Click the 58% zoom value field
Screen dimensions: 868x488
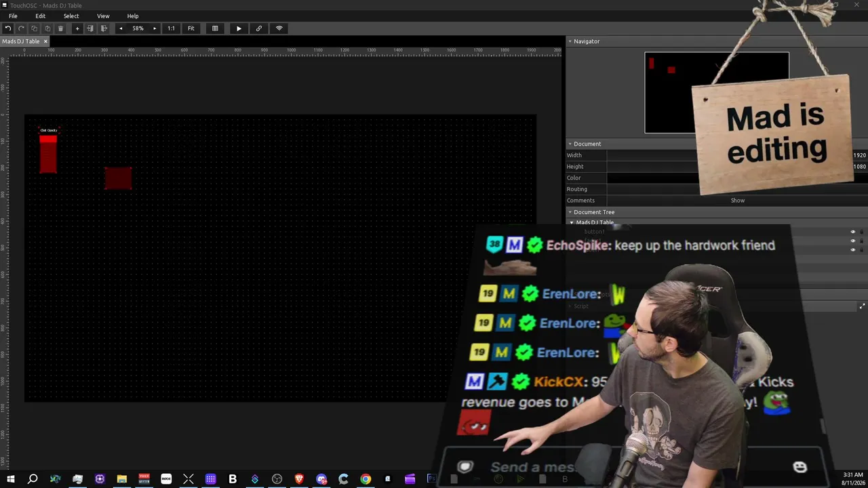pos(138,28)
